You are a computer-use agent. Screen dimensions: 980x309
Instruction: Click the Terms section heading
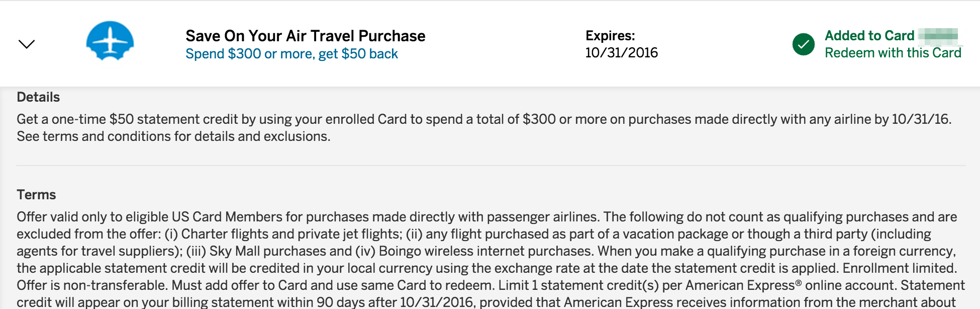tap(36, 195)
